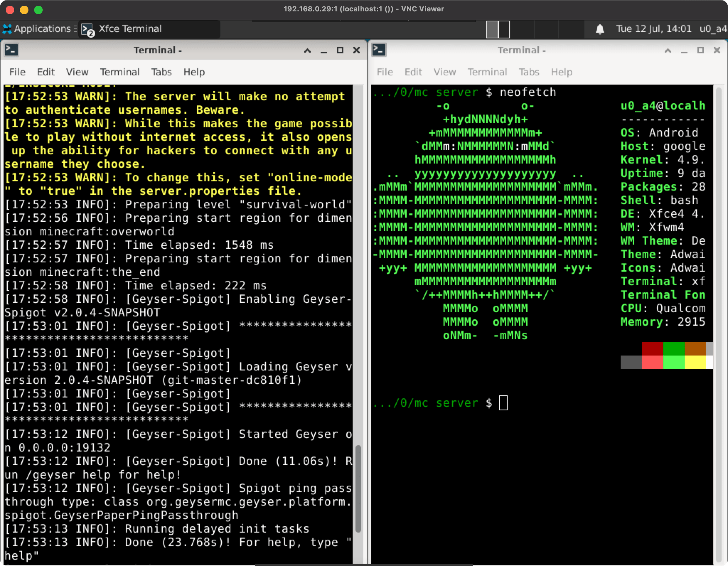Click the left terminal scrollbar thumb

(x=358, y=489)
